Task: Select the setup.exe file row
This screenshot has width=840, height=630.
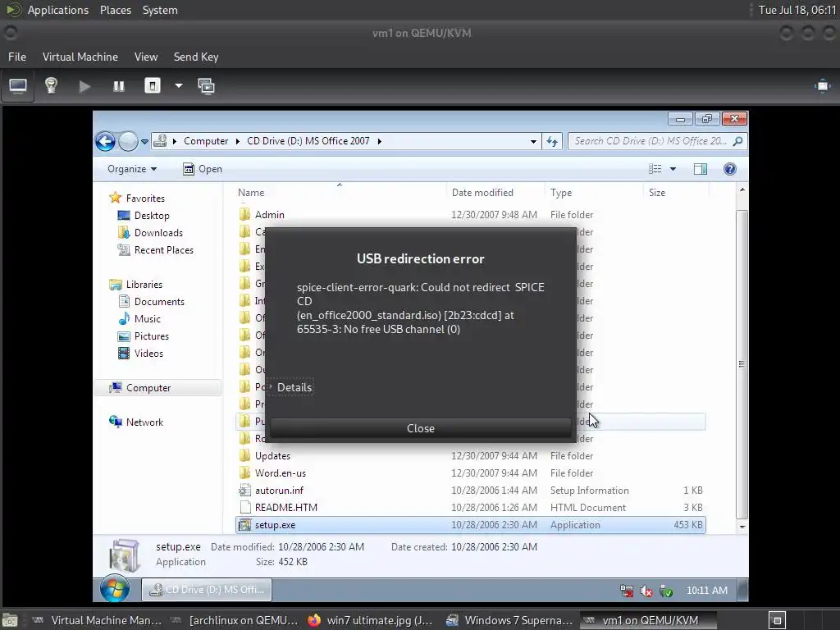Action: click(x=470, y=525)
